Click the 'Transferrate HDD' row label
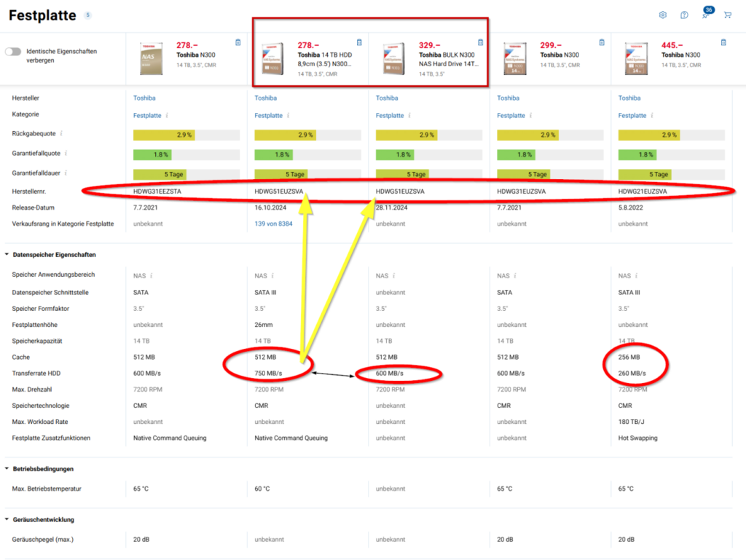The height and width of the screenshot is (560, 746). click(36, 374)
